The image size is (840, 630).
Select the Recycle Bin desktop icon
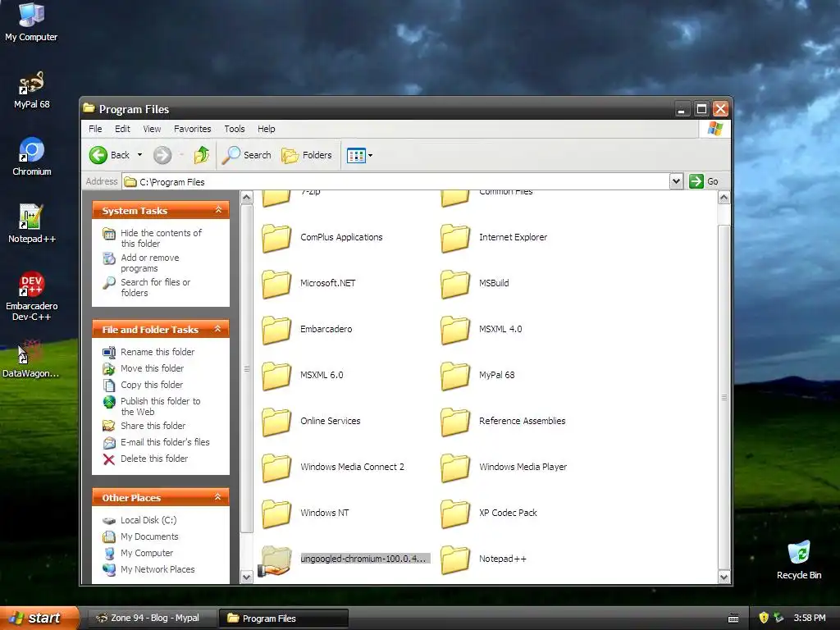coord(799,559)
